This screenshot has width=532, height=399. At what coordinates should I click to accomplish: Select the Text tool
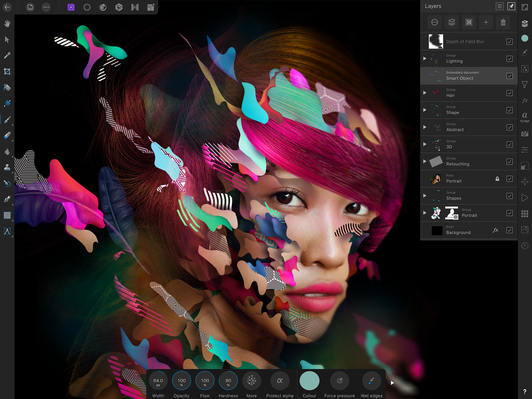(7, 231)
